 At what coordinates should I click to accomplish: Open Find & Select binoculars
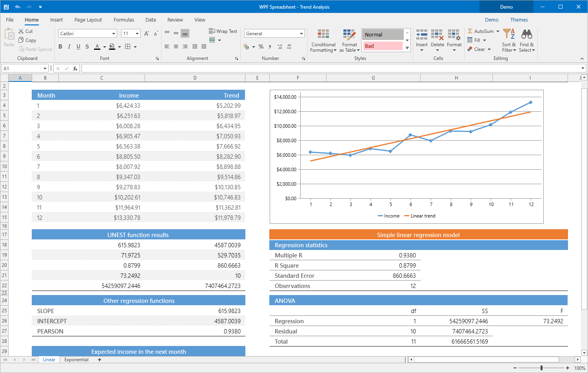pos(526,34)
